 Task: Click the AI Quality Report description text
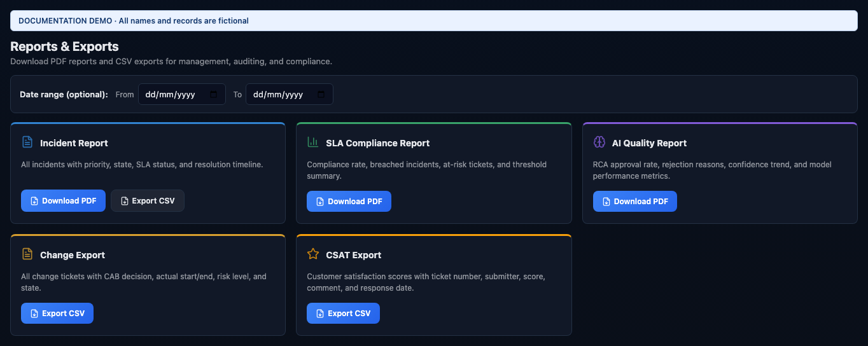(x=712, y=170)
